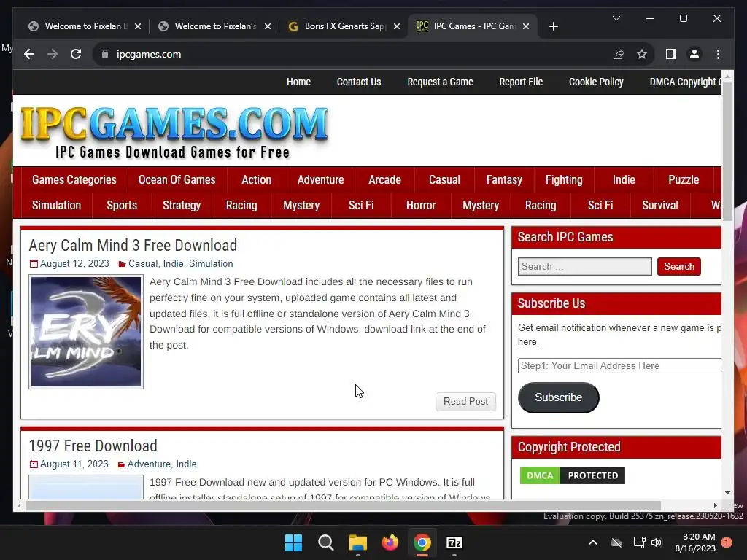Click the email address input field

[619, 366]
